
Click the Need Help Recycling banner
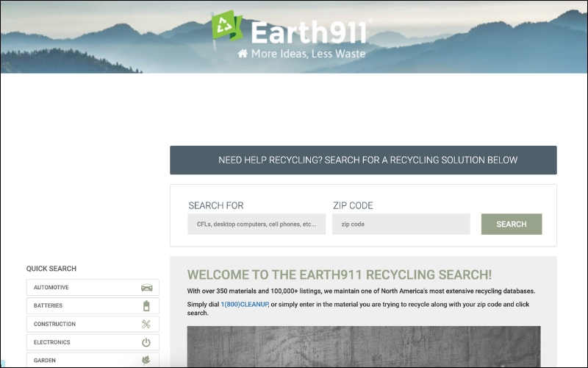(x=363, y=160)
